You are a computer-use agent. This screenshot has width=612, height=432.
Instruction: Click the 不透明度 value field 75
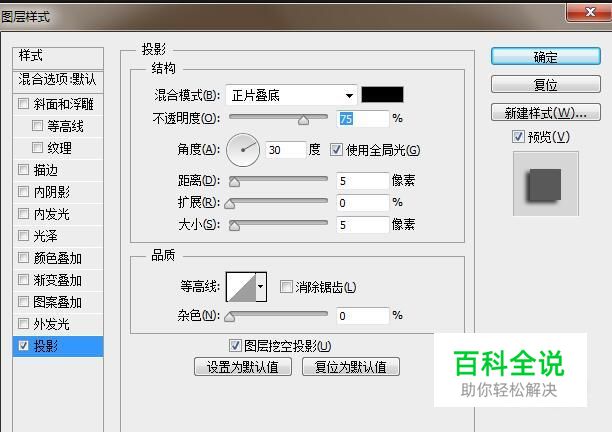(363, 119)
